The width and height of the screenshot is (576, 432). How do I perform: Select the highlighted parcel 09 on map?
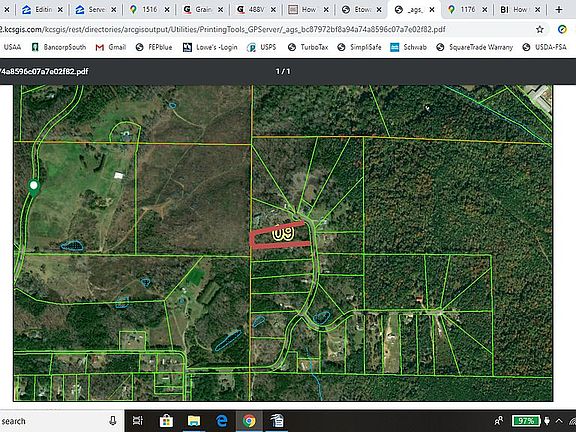tap(280, 235)
